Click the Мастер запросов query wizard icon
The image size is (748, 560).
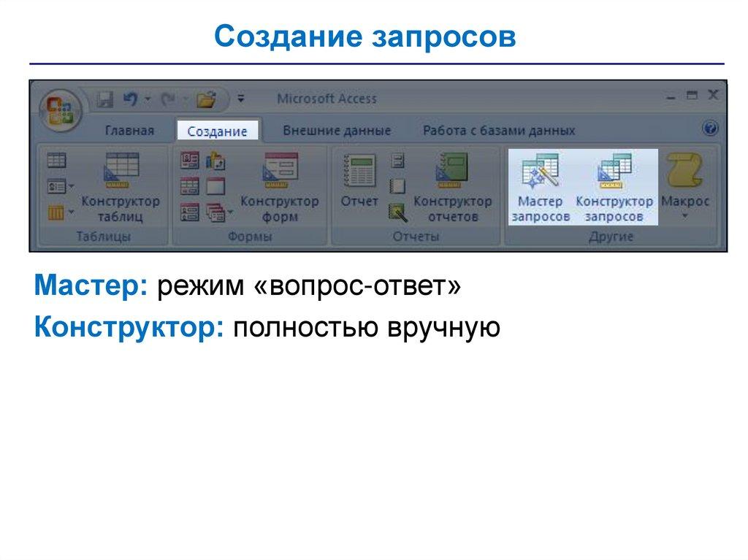pyautogui.click(x=541, y=186)
